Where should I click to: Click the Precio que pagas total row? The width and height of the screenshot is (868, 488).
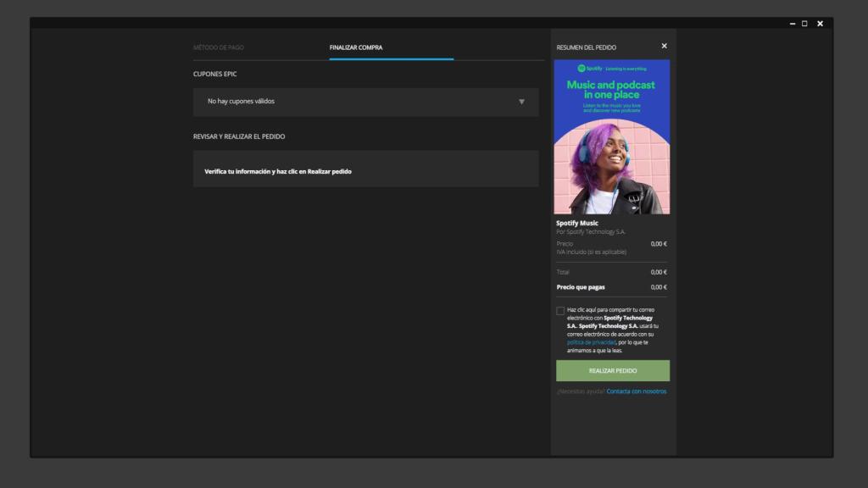pyautogui.click(x=612, y=286)
